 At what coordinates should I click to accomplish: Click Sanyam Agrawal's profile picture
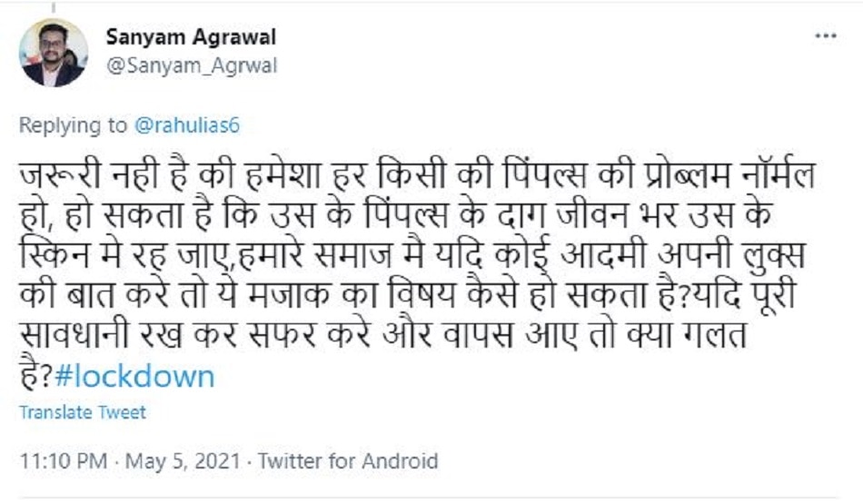point(54,53)
